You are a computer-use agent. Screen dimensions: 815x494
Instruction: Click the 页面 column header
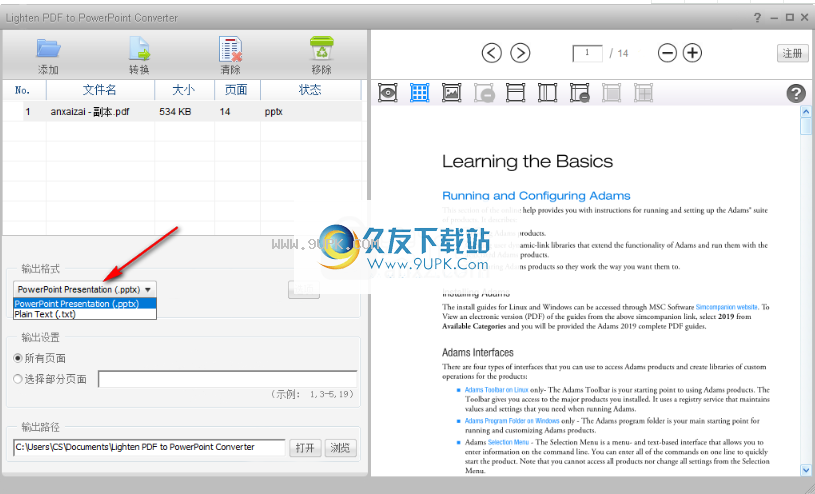[237, 90]
